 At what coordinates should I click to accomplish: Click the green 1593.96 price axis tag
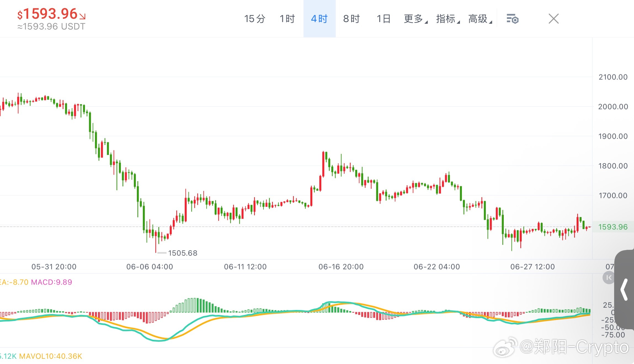coord(613,227)
